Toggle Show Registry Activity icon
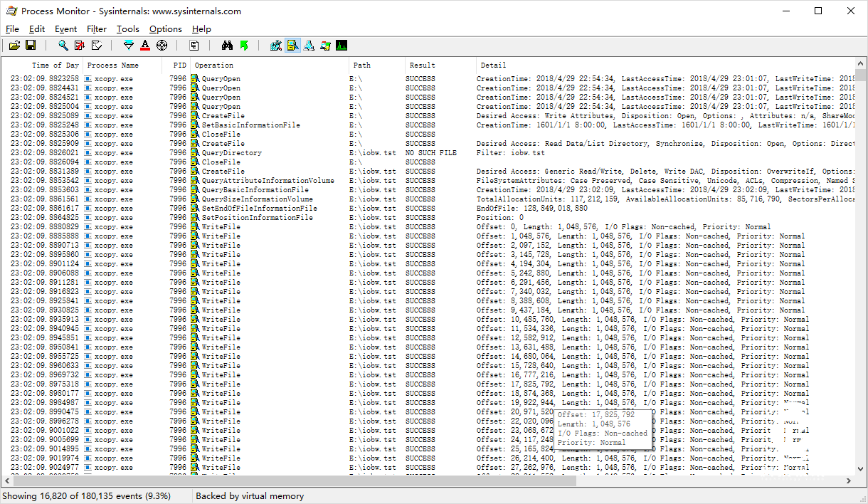The height and width of the screenshot is (504, 868). [x=276, y=46]
